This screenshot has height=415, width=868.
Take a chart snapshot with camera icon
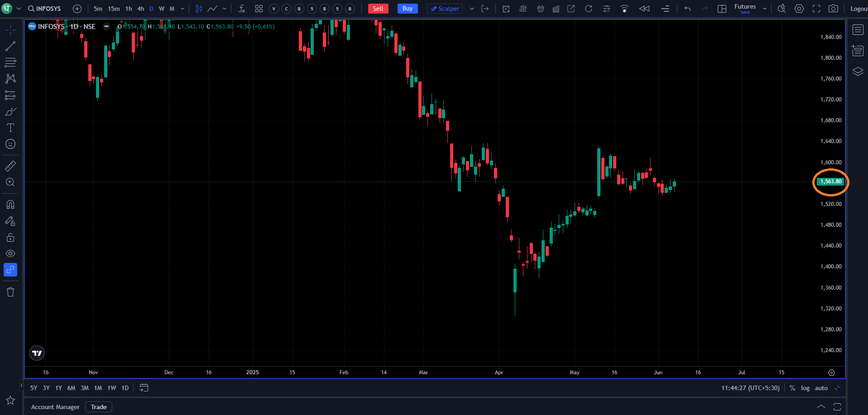click(833, 9)
